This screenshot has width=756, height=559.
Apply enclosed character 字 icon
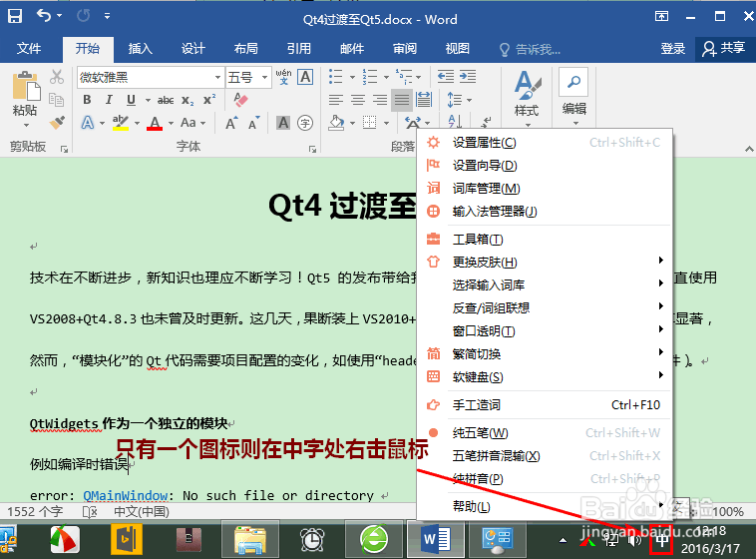click(x=305, y=123)
